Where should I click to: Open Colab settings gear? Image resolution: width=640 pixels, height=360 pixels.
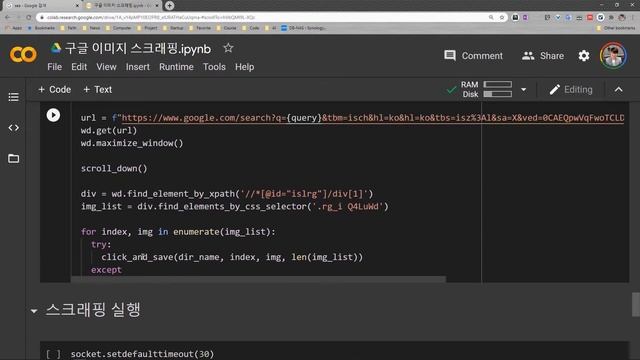[584, 56]
